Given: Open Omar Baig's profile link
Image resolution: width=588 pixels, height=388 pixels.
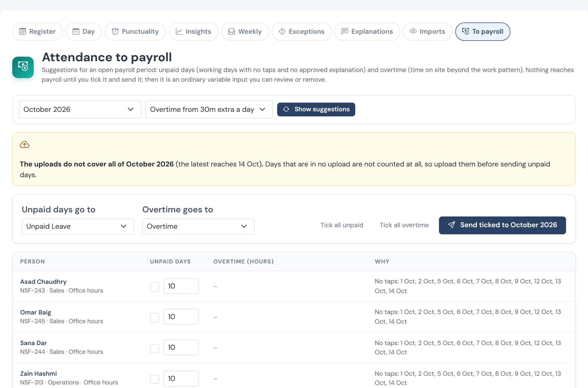Looking at the screenshot, I should 35,312.
